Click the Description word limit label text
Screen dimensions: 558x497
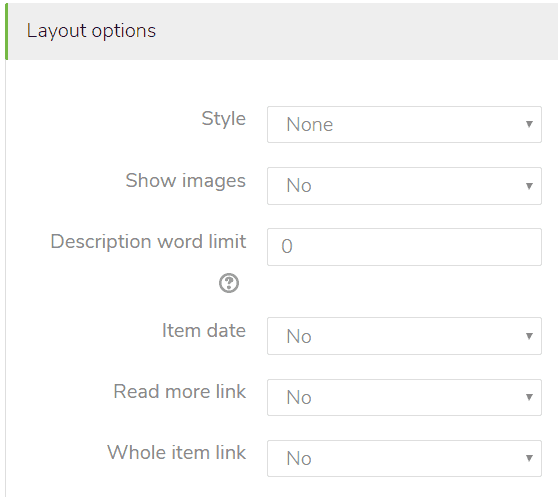(x=148, y=242)
